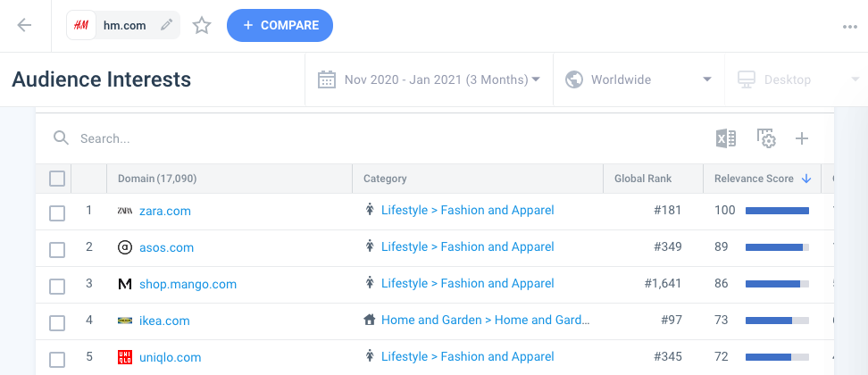The image size is (868, 375).
Task: Edit the hm.com domain with pencil icon
Action: tap(166, 25)
